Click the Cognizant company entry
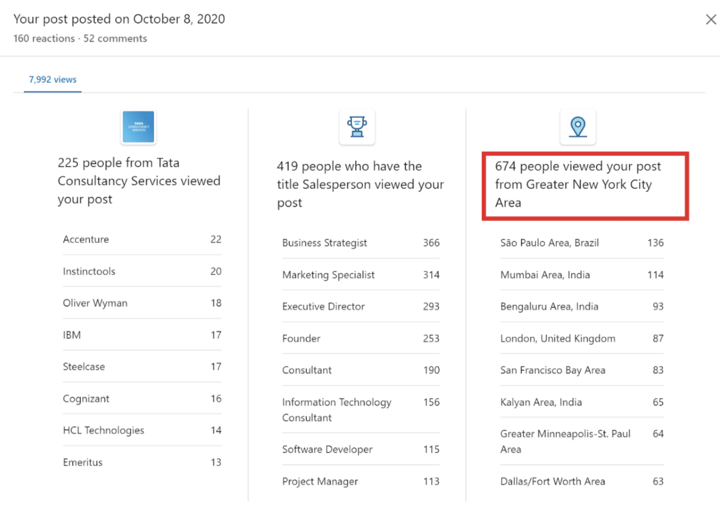The width and height of the screenshot is (720, 512). pos(142,399)
